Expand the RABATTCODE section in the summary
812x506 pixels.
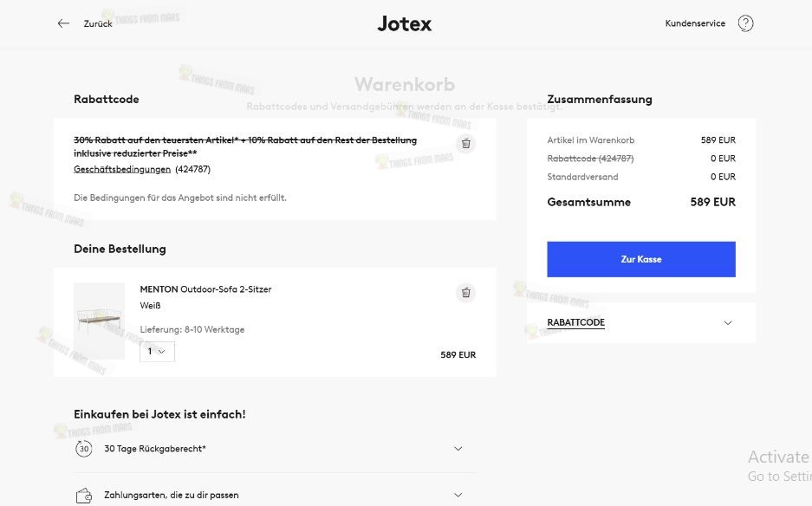point(640,322)
